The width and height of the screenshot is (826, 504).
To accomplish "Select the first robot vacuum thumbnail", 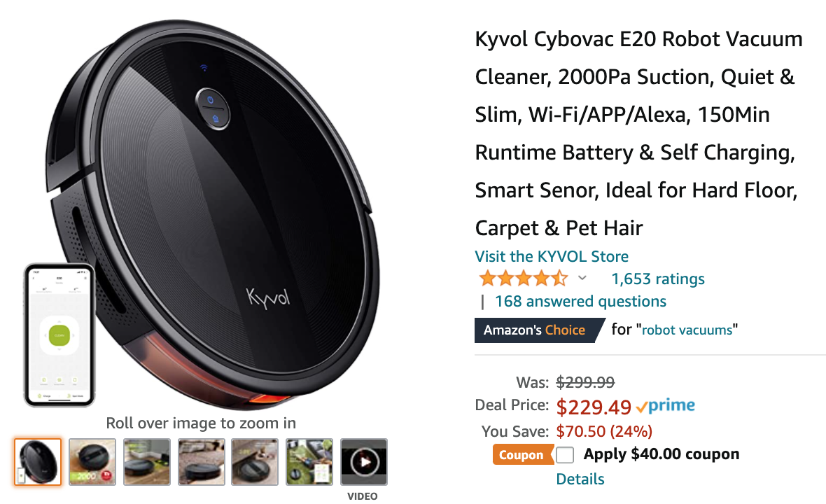I will (x=38, y=462).
